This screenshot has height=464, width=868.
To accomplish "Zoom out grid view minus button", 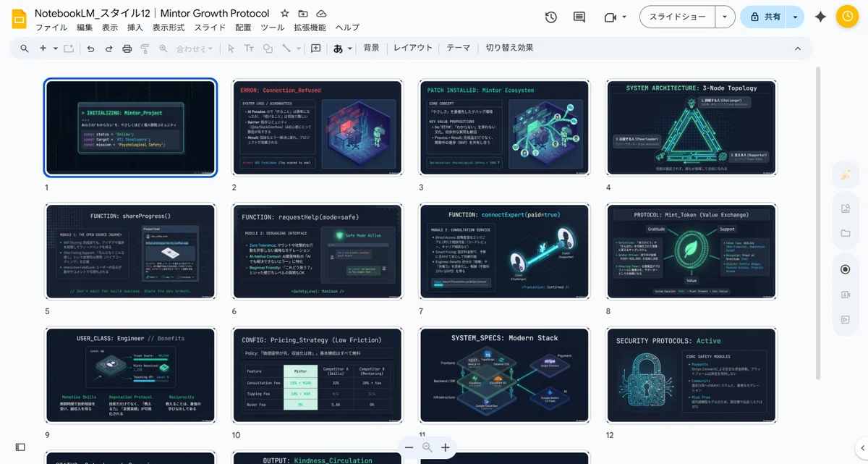I will pos(409,447).
